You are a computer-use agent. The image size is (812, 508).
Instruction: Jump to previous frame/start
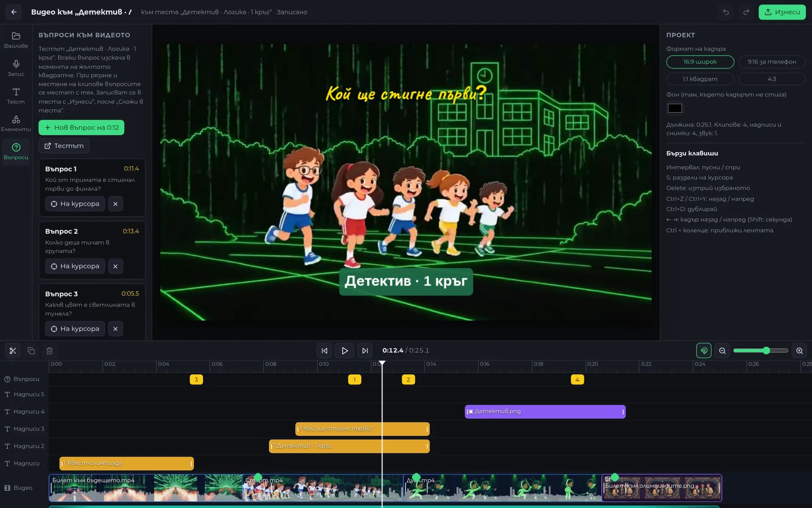click(x=324, y=351)
